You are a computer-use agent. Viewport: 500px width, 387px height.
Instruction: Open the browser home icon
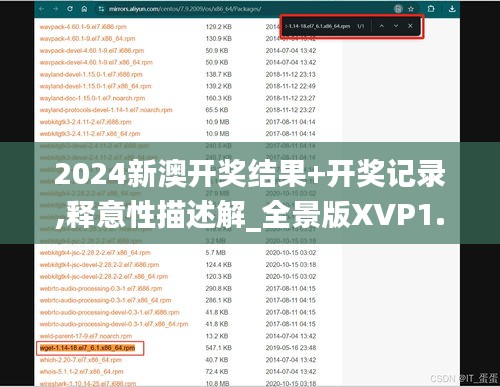click(84, 9)
